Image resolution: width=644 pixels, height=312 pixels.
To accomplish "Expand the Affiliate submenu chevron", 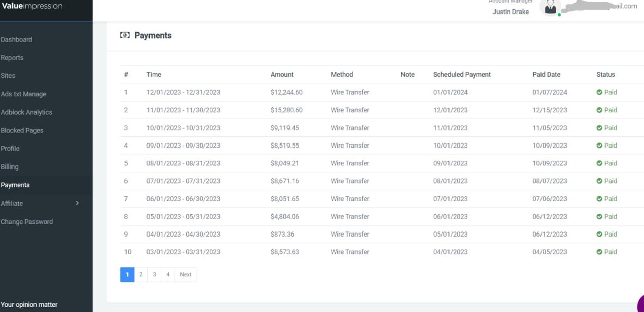I will pyautogui.click(x=77, y=203).
